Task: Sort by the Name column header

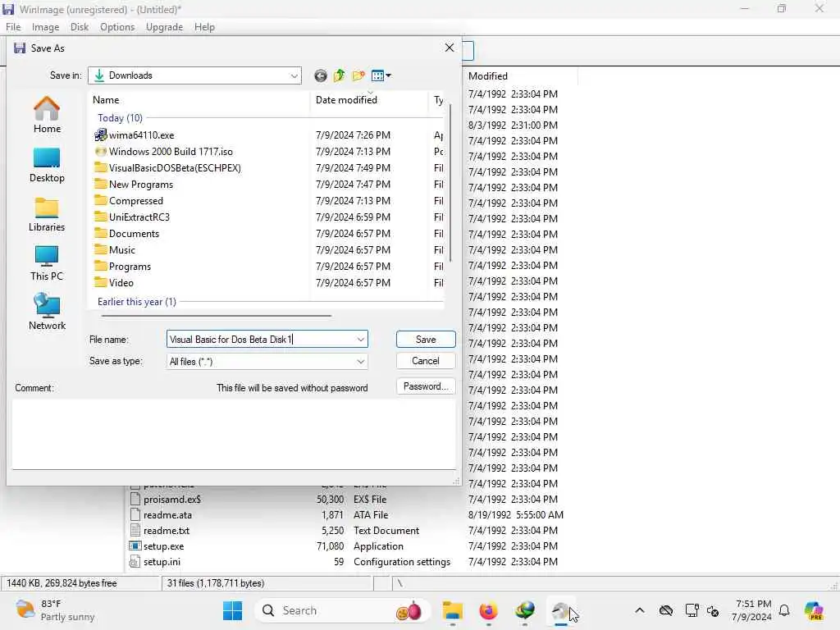Action: (199, 99)
